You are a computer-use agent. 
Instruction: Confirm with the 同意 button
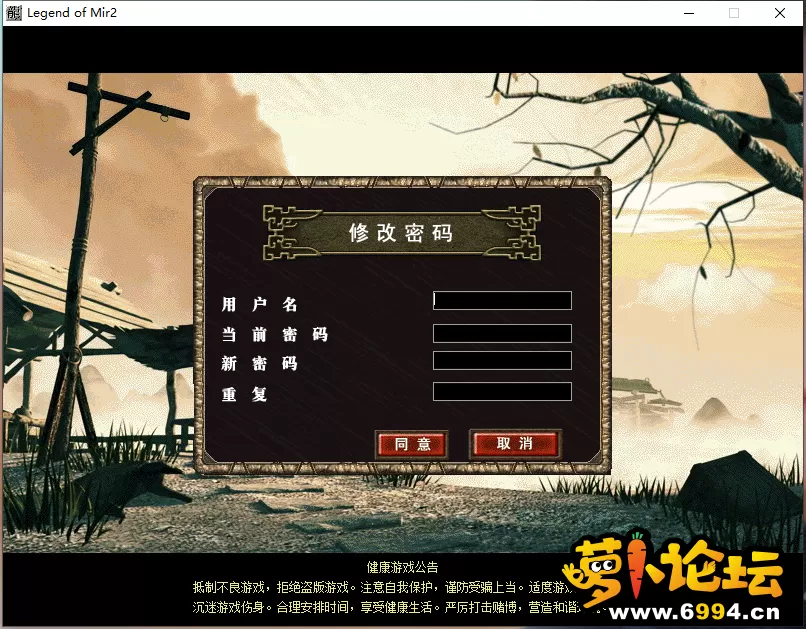coord(412,444)
